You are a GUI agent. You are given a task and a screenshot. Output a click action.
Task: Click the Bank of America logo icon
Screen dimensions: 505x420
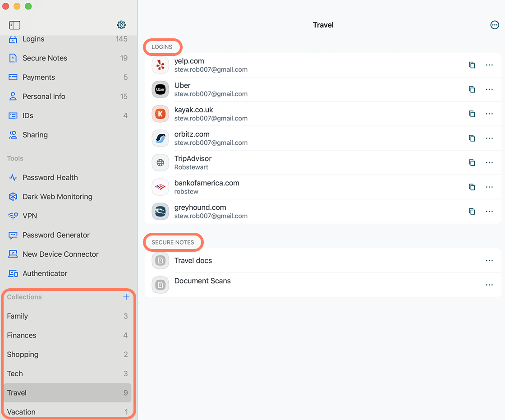(160, 187)
